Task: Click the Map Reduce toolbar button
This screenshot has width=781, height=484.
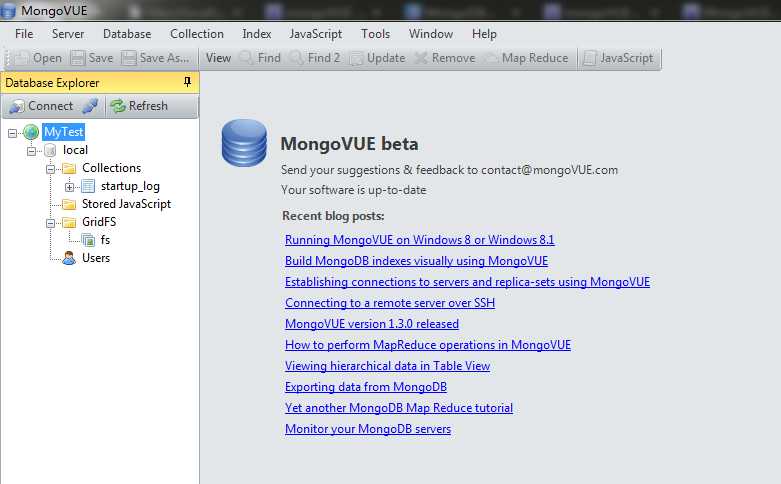Action: coord(526,58)
